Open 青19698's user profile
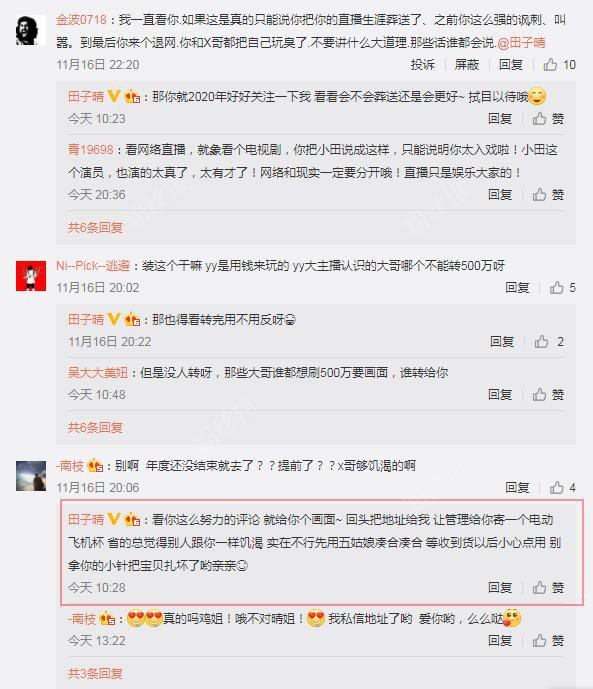This screenshot has height=689, width=593. (90, 150)
